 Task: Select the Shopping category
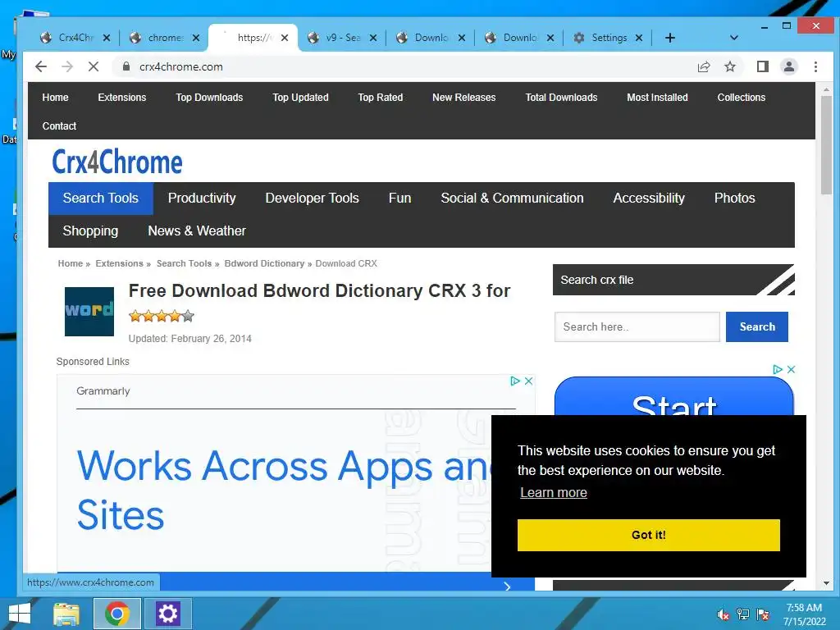coord(90,231)
